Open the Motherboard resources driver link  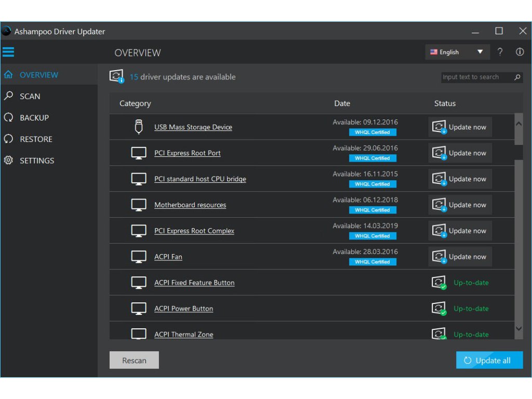coord(190,205)
